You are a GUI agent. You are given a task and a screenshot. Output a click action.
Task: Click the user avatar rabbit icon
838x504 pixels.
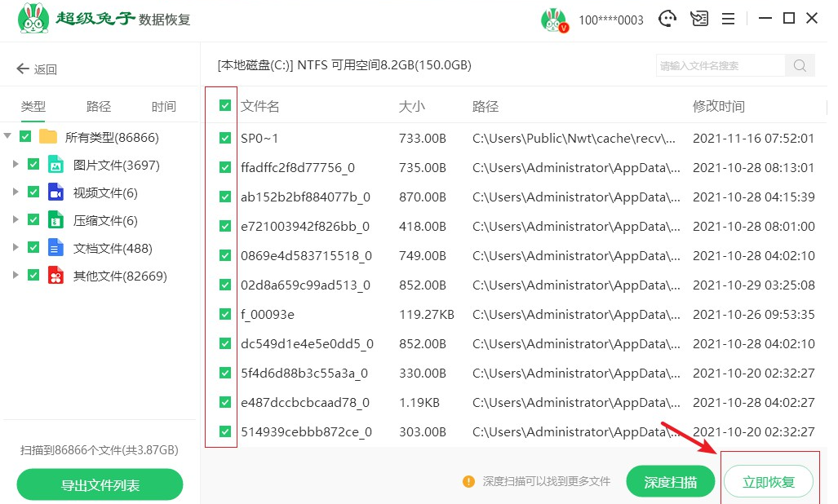tap(553, 20)
